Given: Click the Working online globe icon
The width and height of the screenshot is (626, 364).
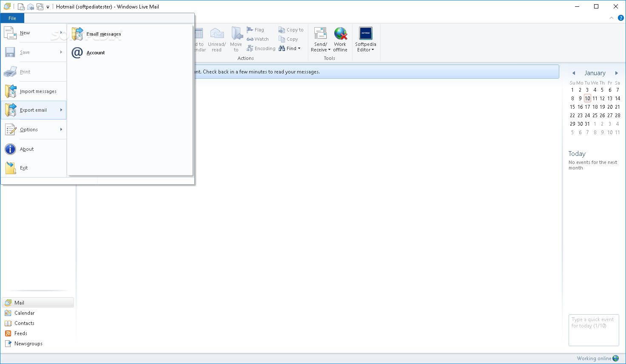Looking at the screenshot, I should tap(616, 358).
